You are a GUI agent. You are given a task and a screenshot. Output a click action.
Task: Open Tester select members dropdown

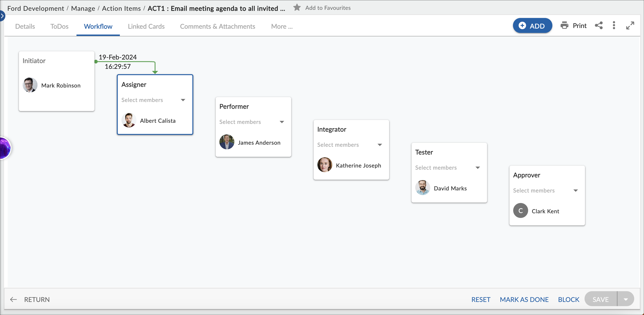[x=478, y=168]
